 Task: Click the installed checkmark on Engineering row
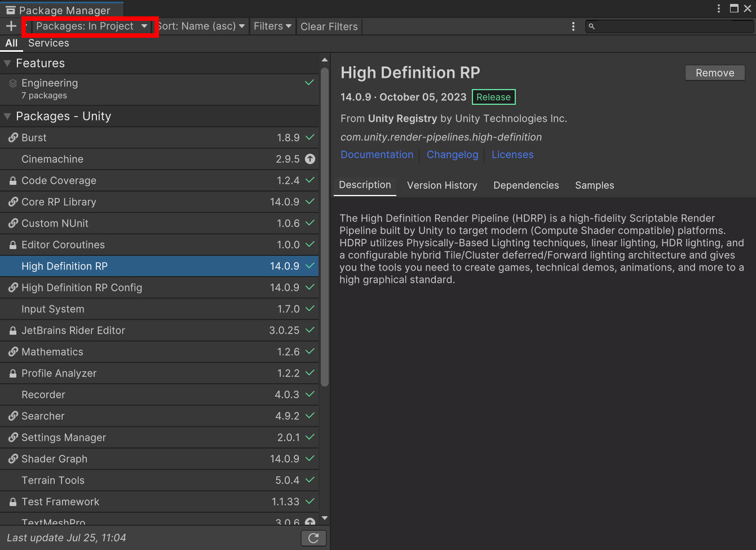310,82
